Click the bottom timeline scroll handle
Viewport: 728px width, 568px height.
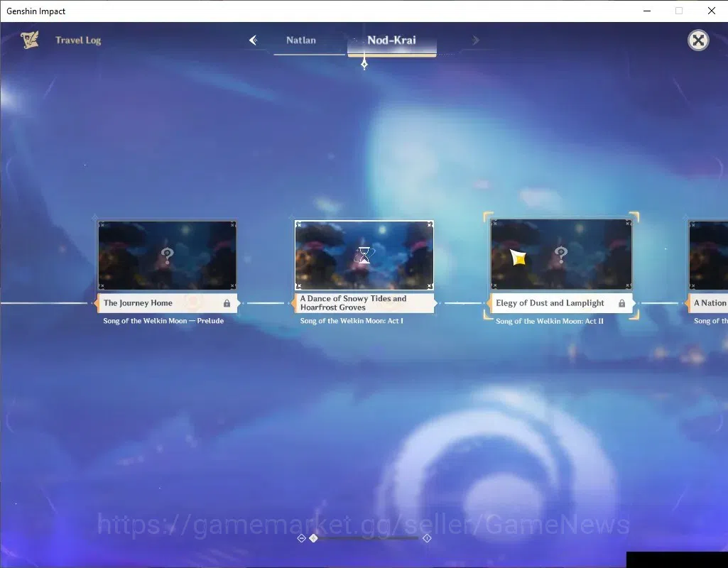click(313, 538)
